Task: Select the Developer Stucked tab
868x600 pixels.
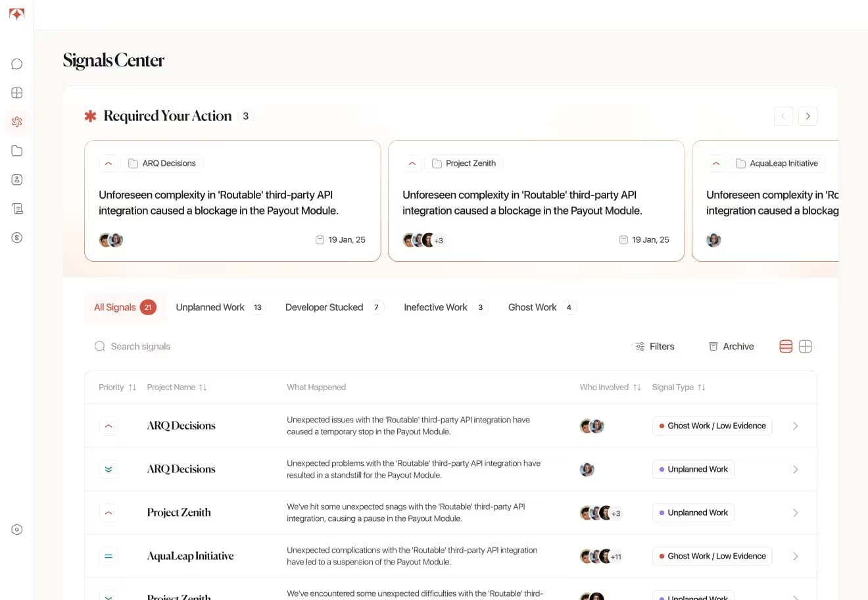Action: tap(334, 307)
